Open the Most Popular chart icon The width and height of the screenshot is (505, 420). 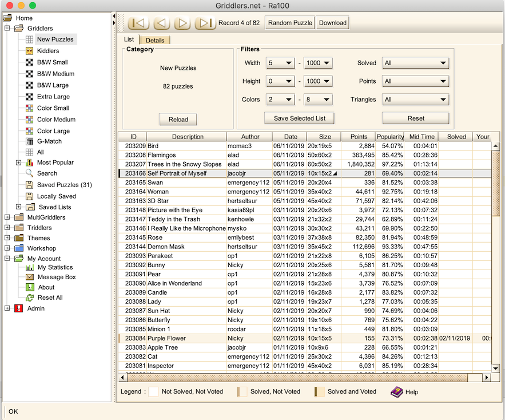[x=29, y=163]
